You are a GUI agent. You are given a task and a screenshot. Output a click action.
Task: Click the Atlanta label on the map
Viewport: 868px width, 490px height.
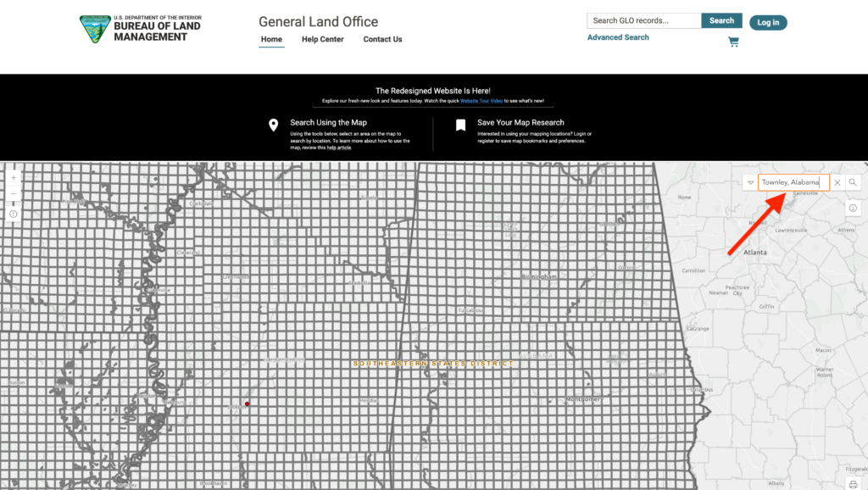[x=755, y=252]
